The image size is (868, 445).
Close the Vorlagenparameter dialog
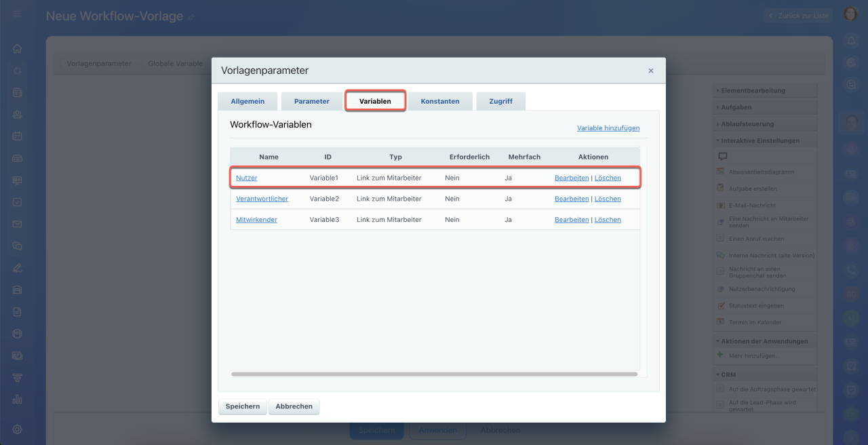pyautogui.click(x=650, y=71)
